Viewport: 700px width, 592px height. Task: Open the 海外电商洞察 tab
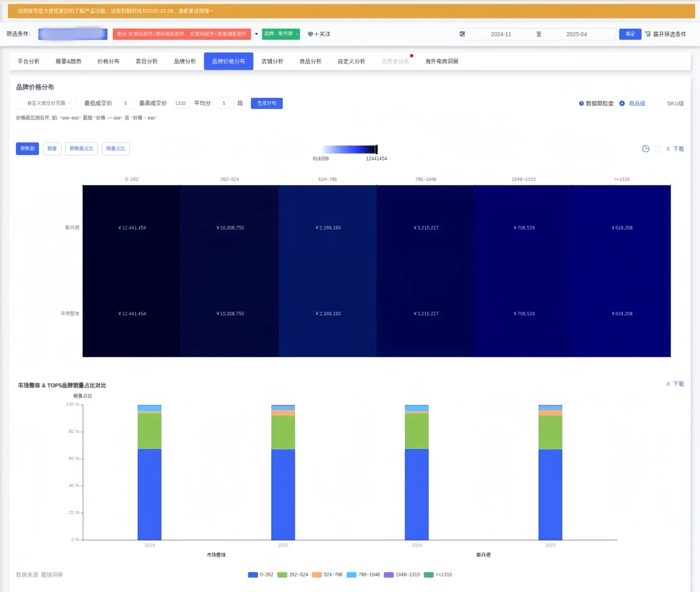(x=442, y=61)
